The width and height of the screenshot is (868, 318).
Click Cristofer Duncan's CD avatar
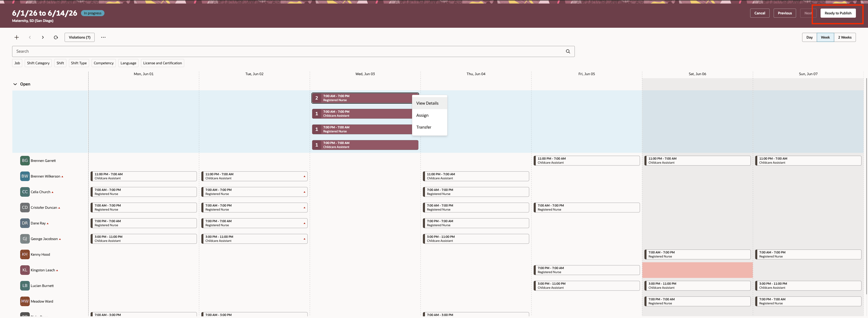point(25,208)
